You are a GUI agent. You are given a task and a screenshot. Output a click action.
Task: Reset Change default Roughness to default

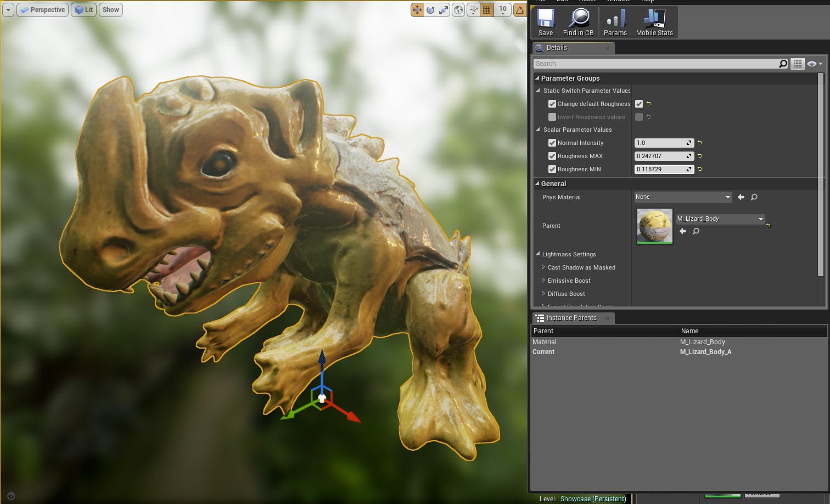pyautogui.click(x=648, y=104)
